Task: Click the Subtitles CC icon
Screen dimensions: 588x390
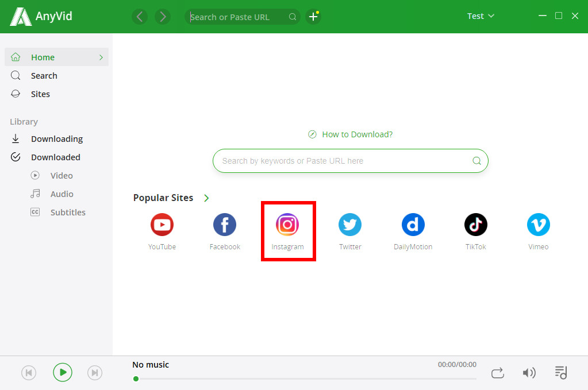Action: click(35, 212)
